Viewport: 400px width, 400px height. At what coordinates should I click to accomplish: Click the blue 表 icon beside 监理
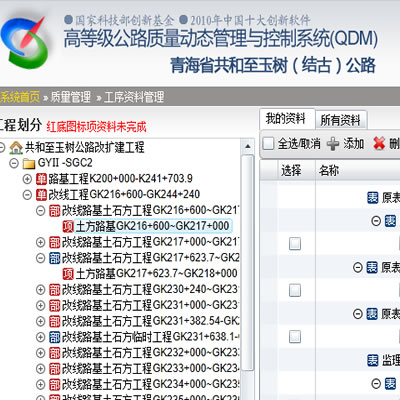tap(373, 360)
